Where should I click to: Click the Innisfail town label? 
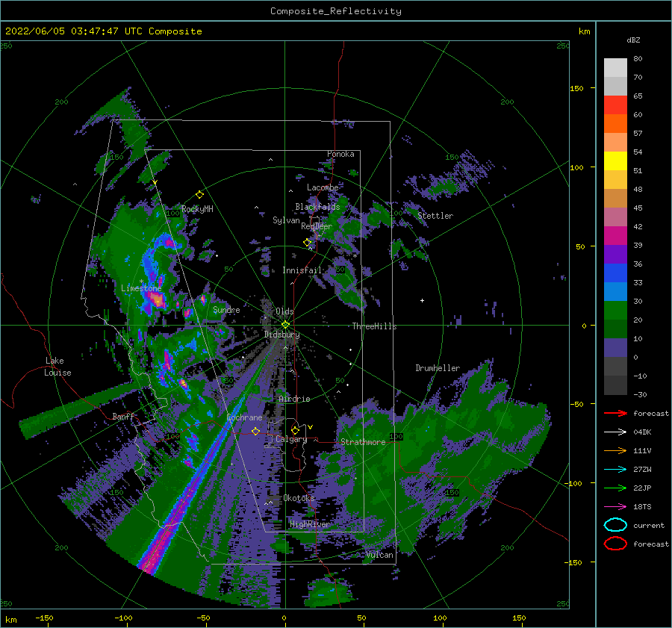point(302,270)
